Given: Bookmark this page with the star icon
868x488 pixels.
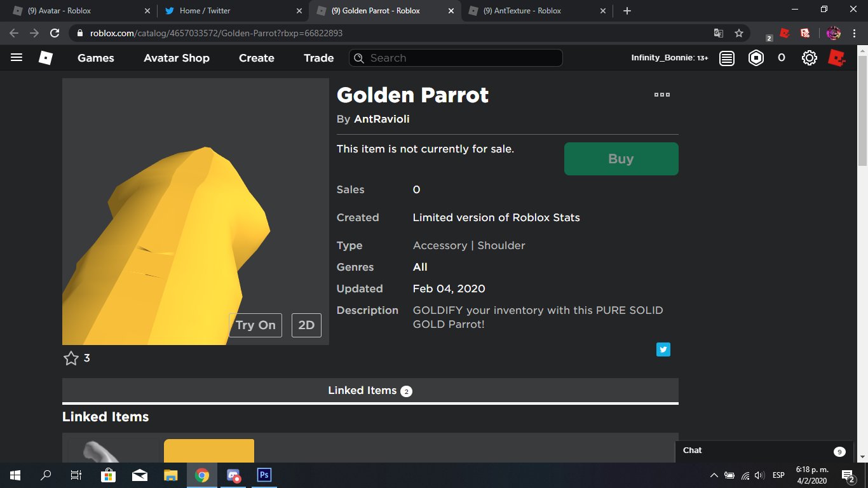Looking at the screenshot, I should (738, 33).
